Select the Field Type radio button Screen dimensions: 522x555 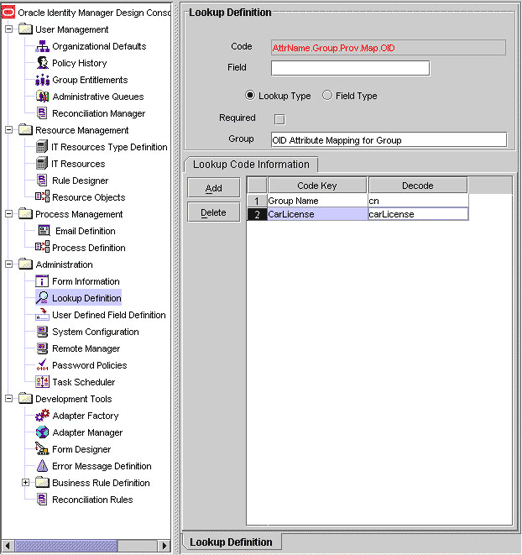coord(327,95)
